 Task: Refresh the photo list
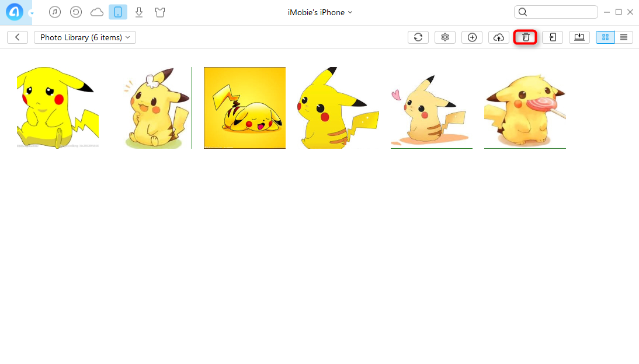pyautogui.click(x=418, y=37)
